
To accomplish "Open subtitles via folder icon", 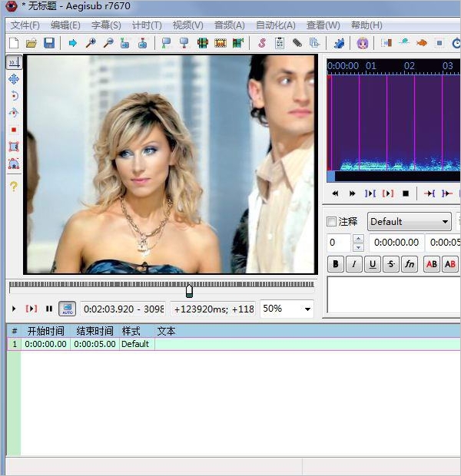I will (x=32, y=43).
